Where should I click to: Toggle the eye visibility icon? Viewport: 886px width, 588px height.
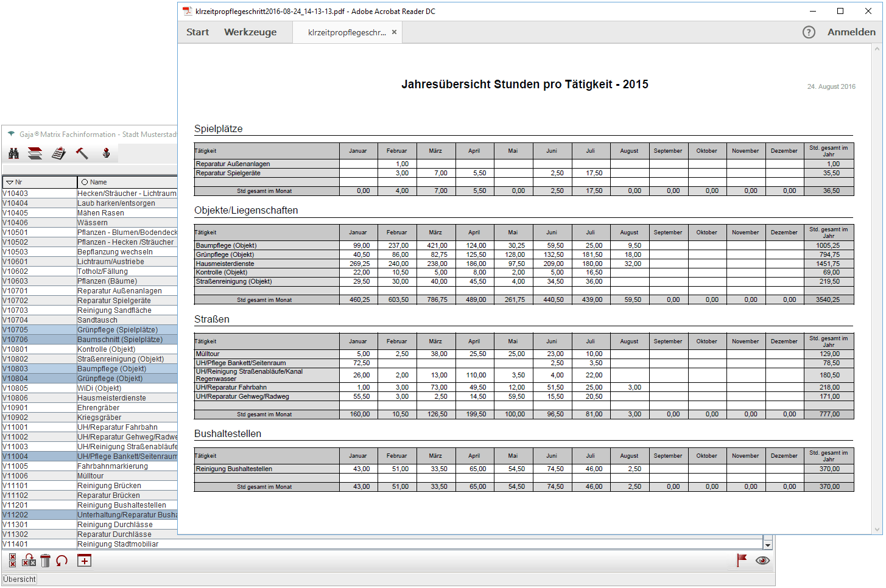762,561
